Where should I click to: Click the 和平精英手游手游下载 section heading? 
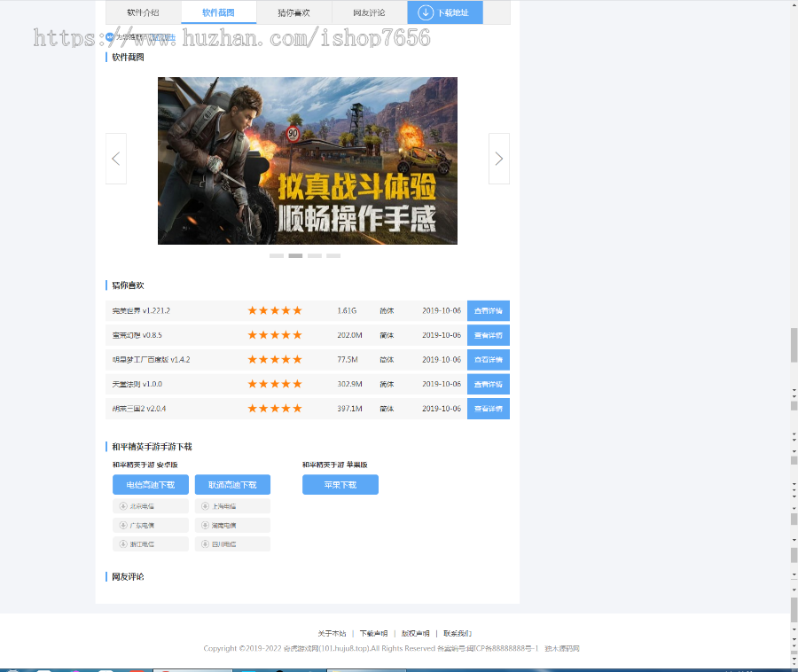click(152, 447)
